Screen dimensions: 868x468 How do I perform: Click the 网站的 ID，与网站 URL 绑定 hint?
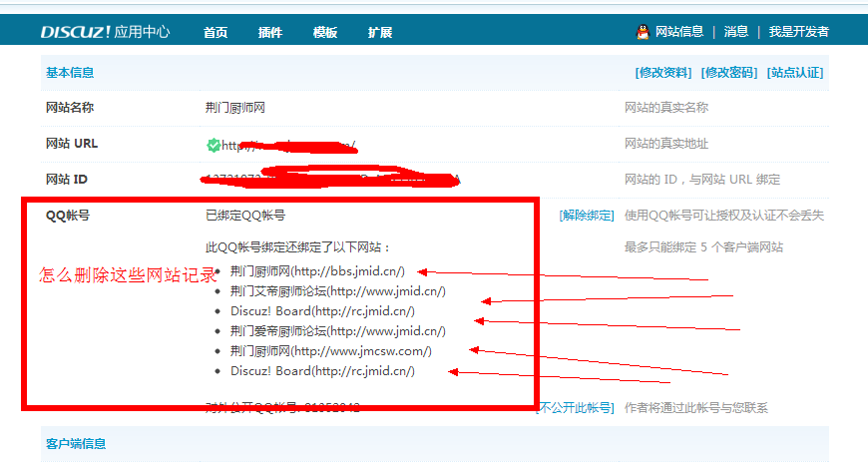pos(702,180)
